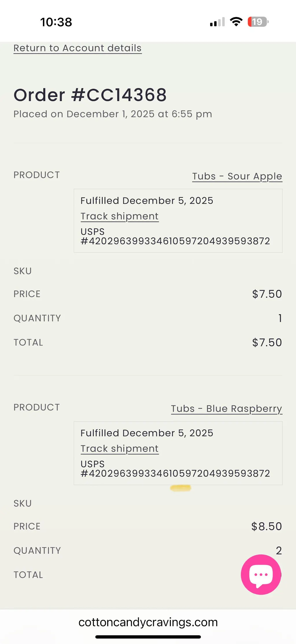
Task: Tap the cellular signal bars icon
Action: click(x=217, y=22)
